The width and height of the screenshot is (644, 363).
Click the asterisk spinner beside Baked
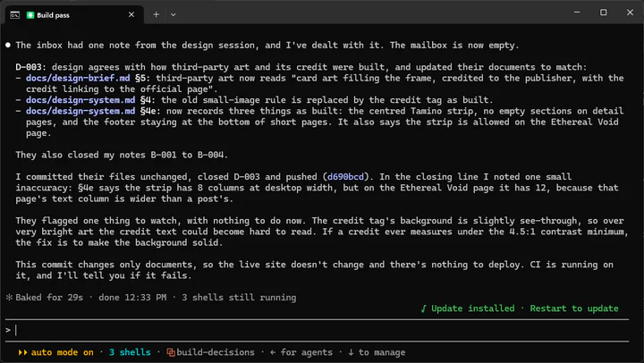pos(9,298)
